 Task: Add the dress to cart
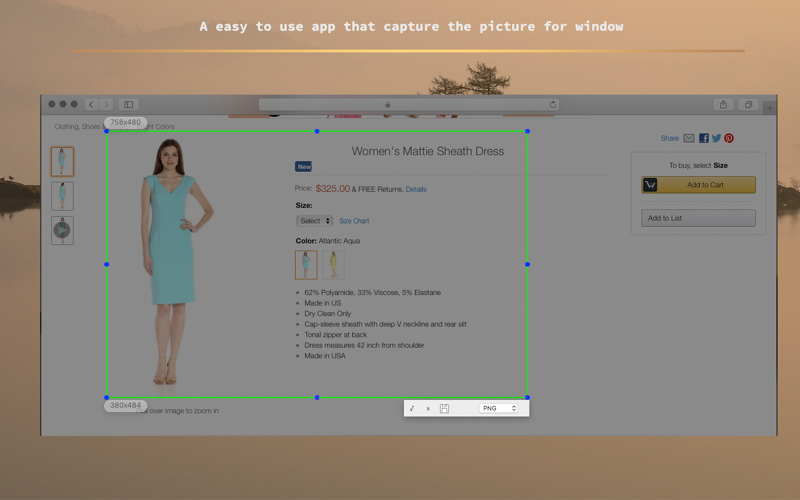(698, 185)
